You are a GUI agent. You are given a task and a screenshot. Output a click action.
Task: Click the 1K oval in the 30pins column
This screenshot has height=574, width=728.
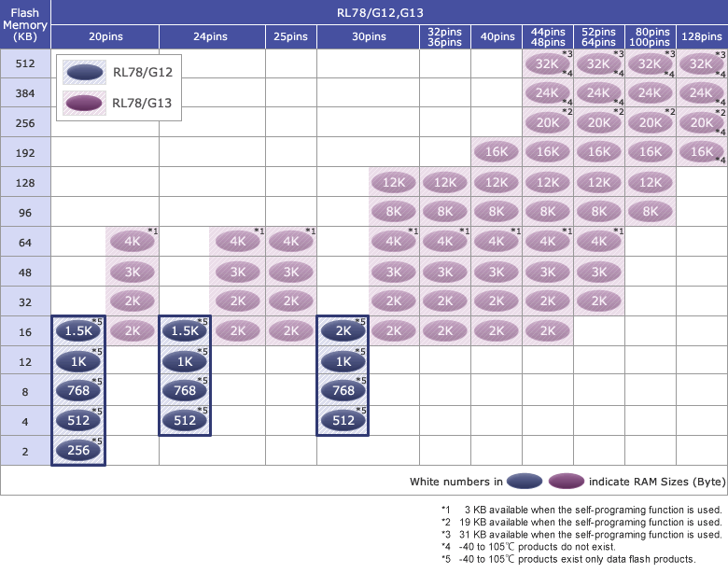pyautogui.click(x=343, y=361)
